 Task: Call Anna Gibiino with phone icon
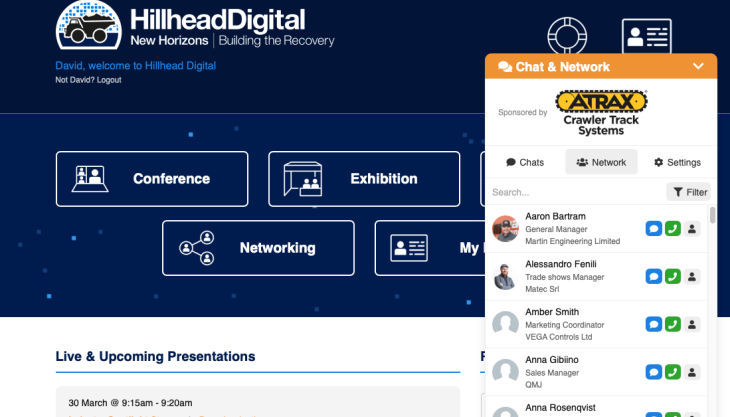pyautogui.click(x=673, y=372)
